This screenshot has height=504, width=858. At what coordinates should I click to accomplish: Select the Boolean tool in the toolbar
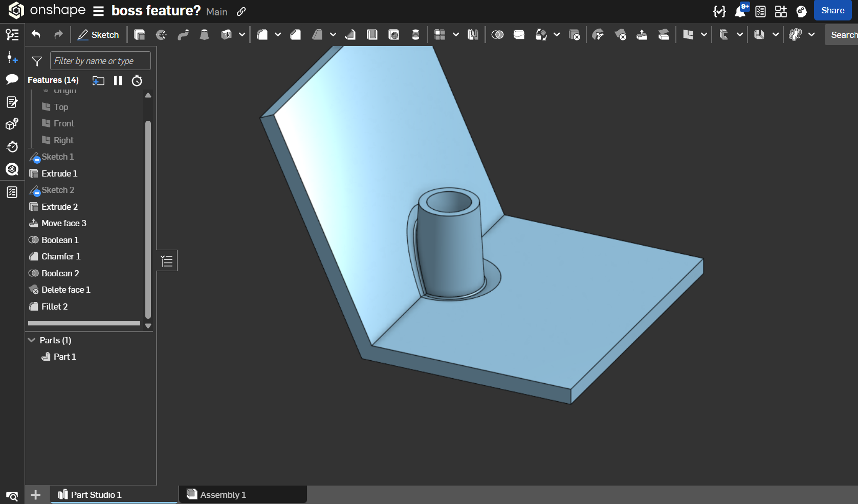point(497,35)
